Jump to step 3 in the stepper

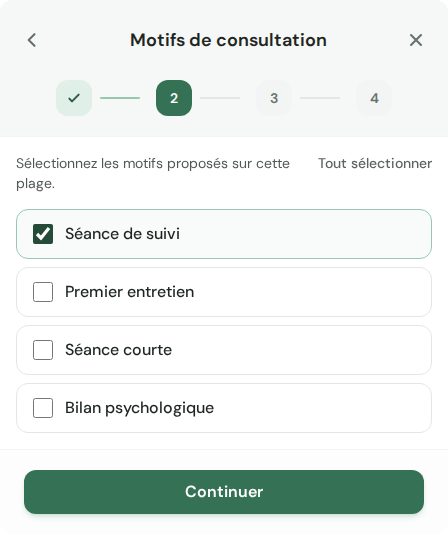pos(274,98)
